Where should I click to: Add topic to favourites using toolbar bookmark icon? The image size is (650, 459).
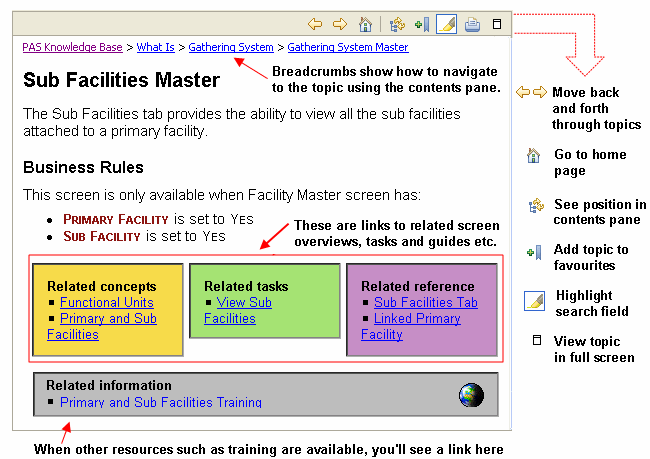click(422, 24)
